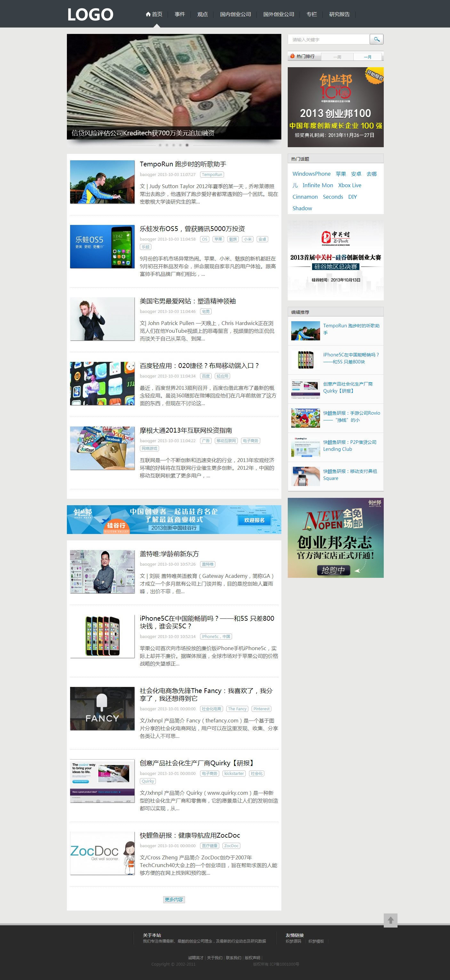Open the 国外创业公司 menu item
The height and width of the screenshot is (980, 450).
coord(279,14)
